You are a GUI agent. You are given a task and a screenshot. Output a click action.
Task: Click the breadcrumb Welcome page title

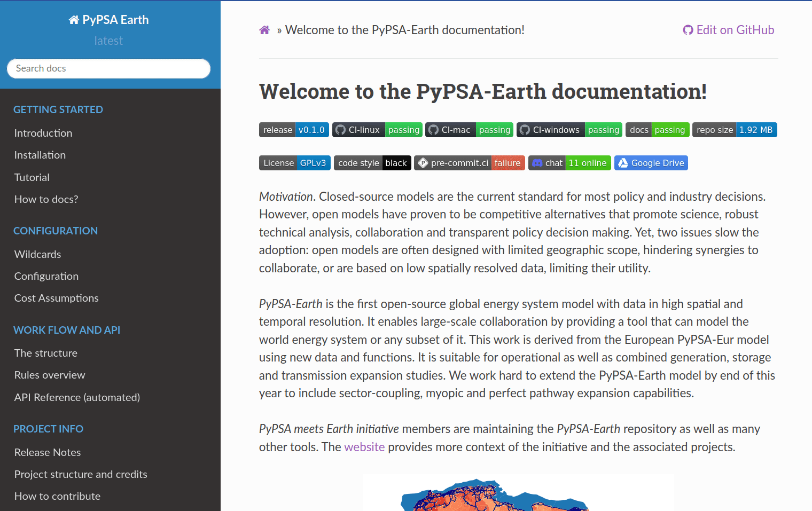tap(405, 30)
